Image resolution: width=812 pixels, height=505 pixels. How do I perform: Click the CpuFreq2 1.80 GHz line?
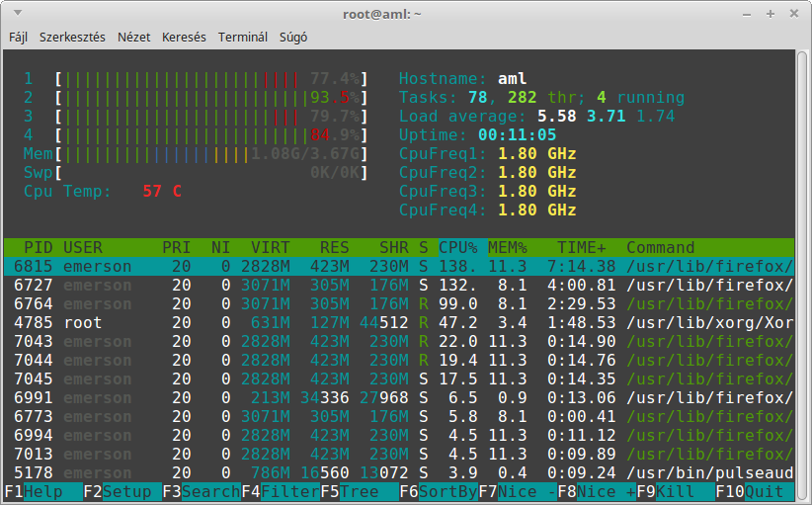487,173
